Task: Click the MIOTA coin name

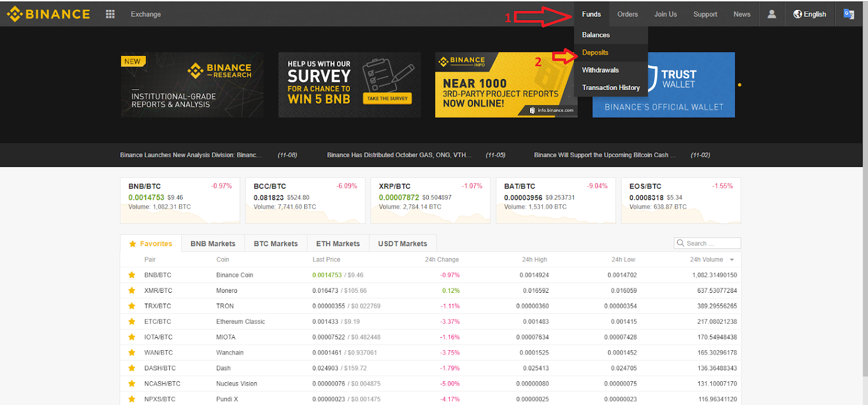Action: (x=225, y=337)
